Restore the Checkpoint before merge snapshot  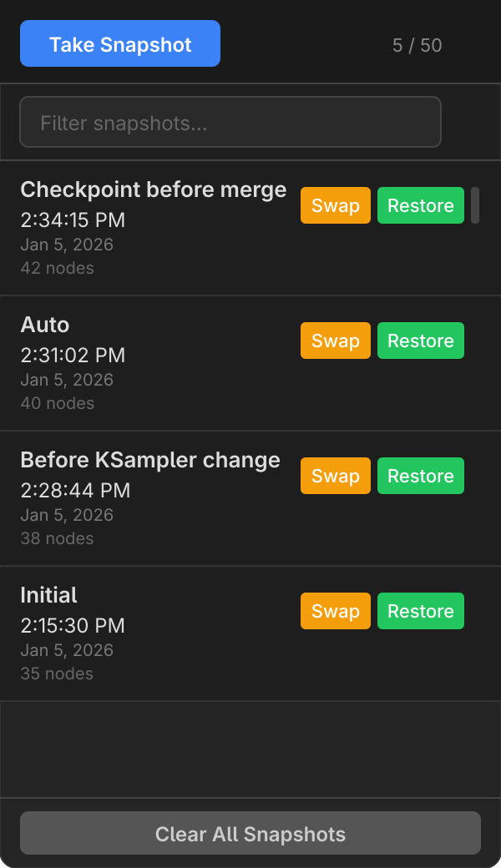click(420, 205)
